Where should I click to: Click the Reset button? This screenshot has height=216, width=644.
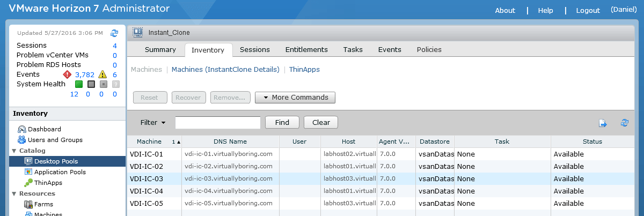click(x=149, y=98)
